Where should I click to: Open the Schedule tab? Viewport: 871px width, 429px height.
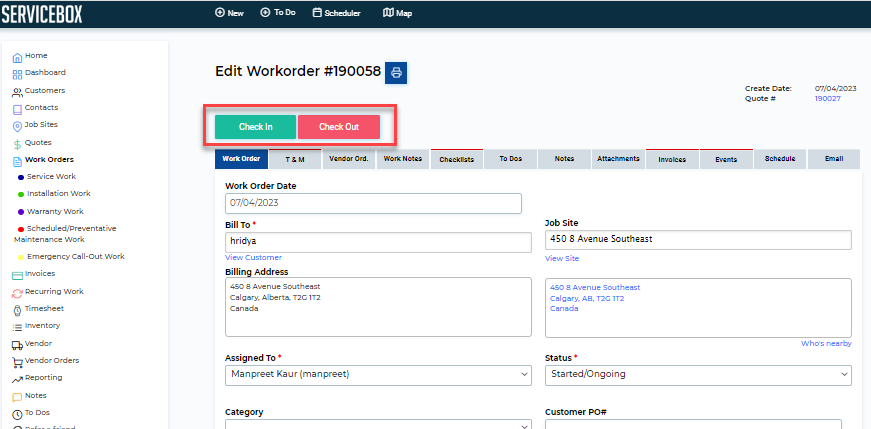click(x=780, y=159)
